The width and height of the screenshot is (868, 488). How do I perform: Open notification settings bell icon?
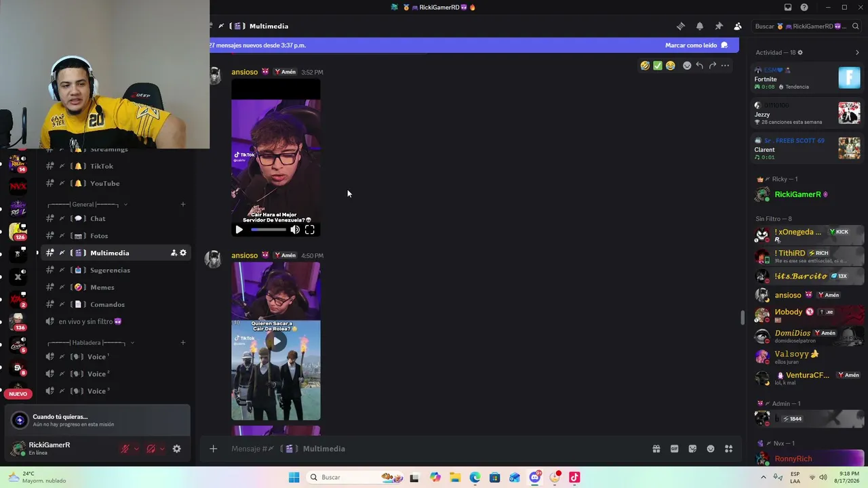coord(700,26)
